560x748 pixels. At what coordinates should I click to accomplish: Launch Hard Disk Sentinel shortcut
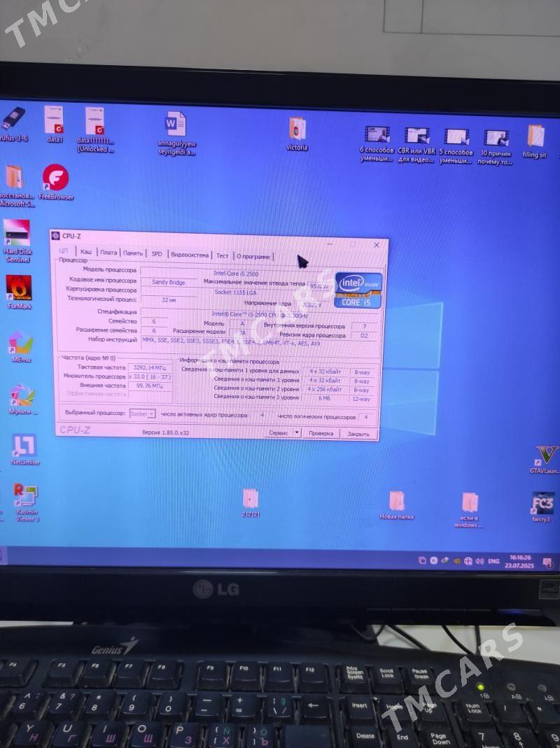pyautogui.click(x=17, y=241)
